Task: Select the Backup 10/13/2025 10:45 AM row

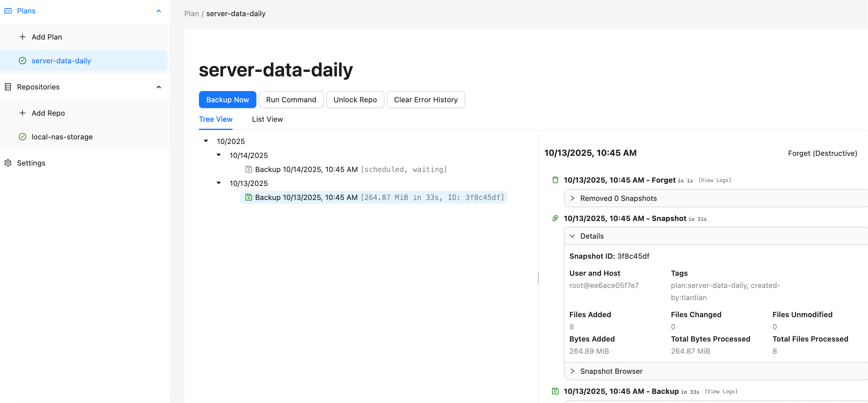Action: tap(374, 197)
